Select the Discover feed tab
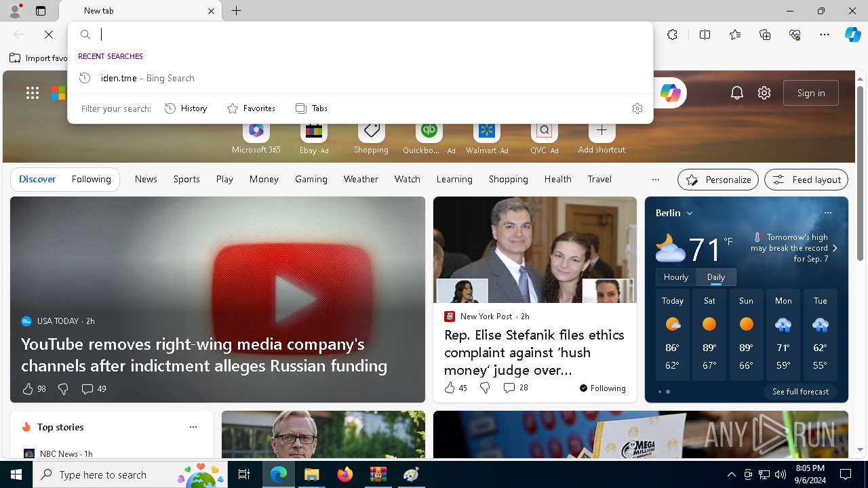868x488 pixels. coord(37,179)
